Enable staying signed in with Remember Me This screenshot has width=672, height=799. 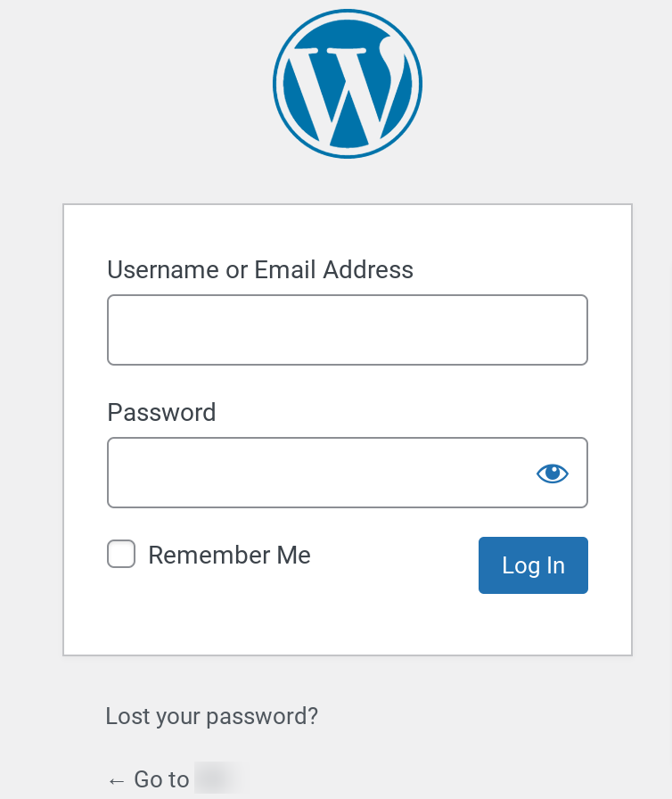pyautogui.click(x=121, y=554)
